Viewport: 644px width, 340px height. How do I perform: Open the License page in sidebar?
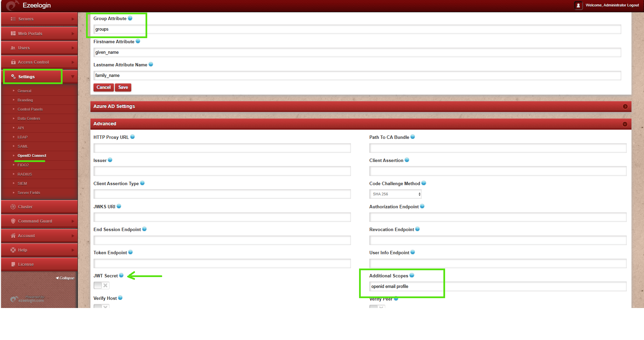click(x=39, y=264)
